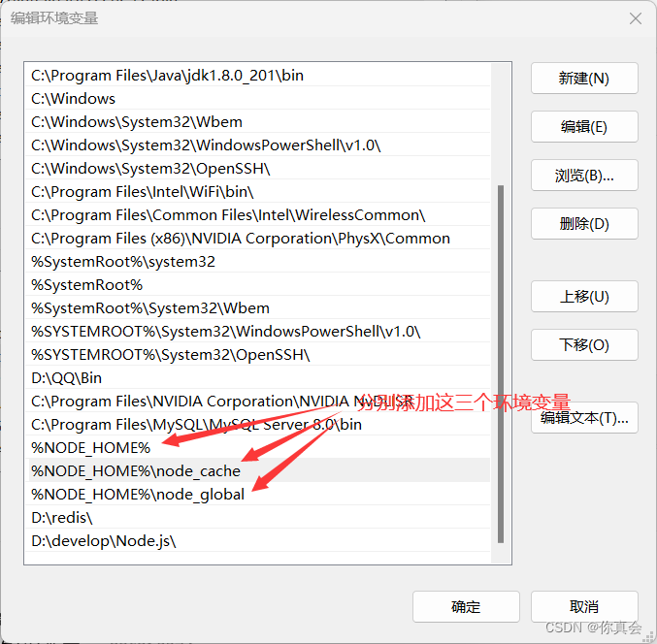The width and height of the screenshot is (657, 644).
Task: Select C:\Windows\System32\WindowsPowerShell\v1.0\ entry
Action: coord(258,145)
